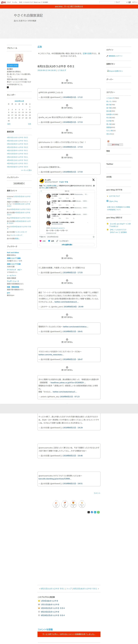
Task: Open recent article 4月23日(火)のつぶやき その2
Action: pyautogui.click(x=17, y=137)
